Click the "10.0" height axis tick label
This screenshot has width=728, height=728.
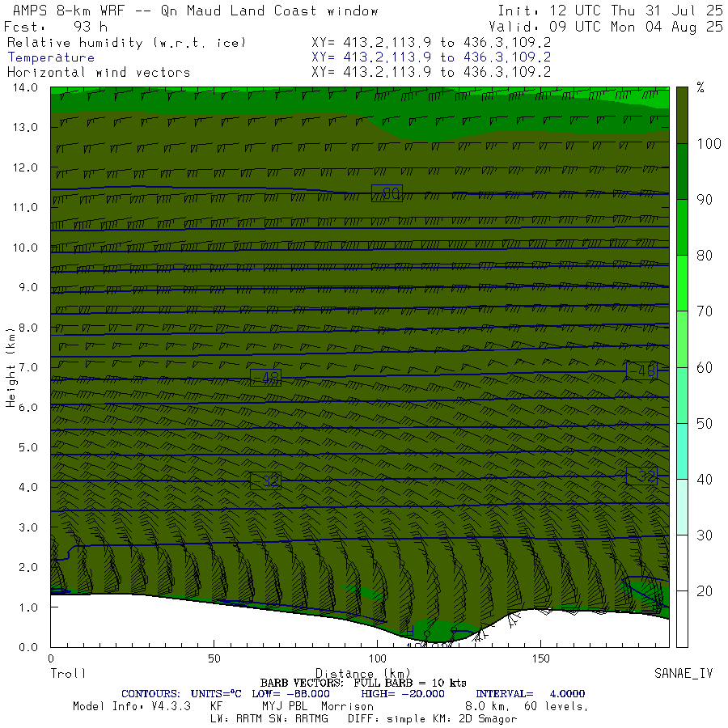[25, 248]
